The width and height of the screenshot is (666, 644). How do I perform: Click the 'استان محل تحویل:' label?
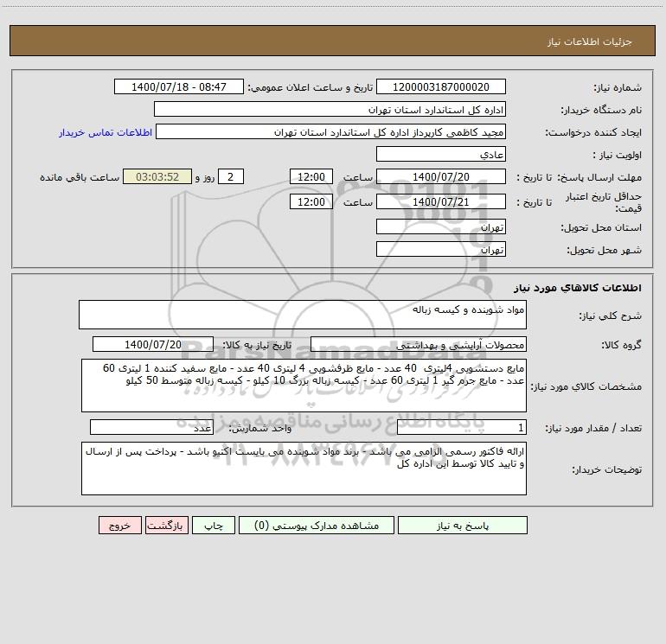[601, 227]
